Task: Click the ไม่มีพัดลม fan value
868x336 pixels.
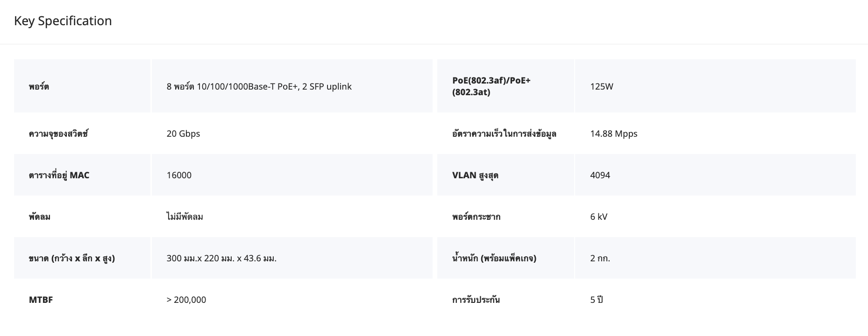Action: [185, 217]
